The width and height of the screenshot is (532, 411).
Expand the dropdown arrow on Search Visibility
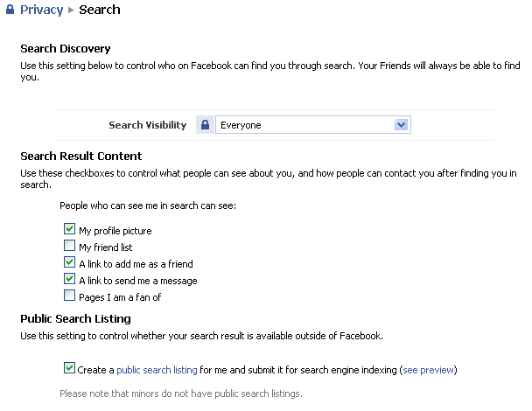[x=401, y=125]
